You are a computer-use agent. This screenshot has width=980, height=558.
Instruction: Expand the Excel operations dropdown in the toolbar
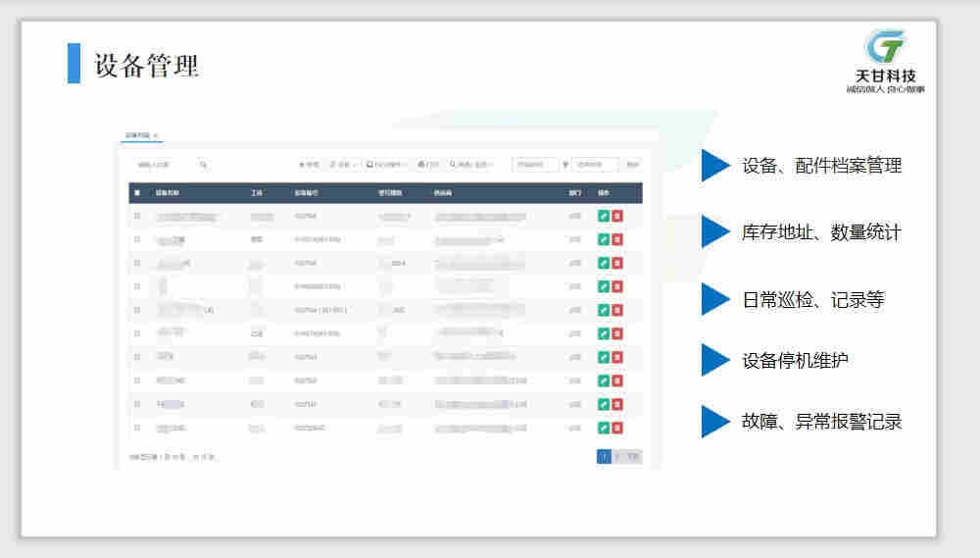[x=387, y=165]
